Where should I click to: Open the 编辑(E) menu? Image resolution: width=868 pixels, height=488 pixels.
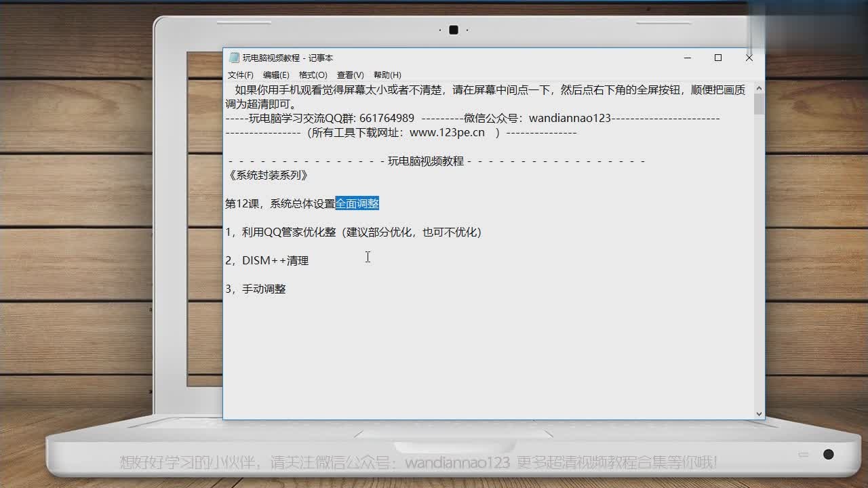point(276,75)
